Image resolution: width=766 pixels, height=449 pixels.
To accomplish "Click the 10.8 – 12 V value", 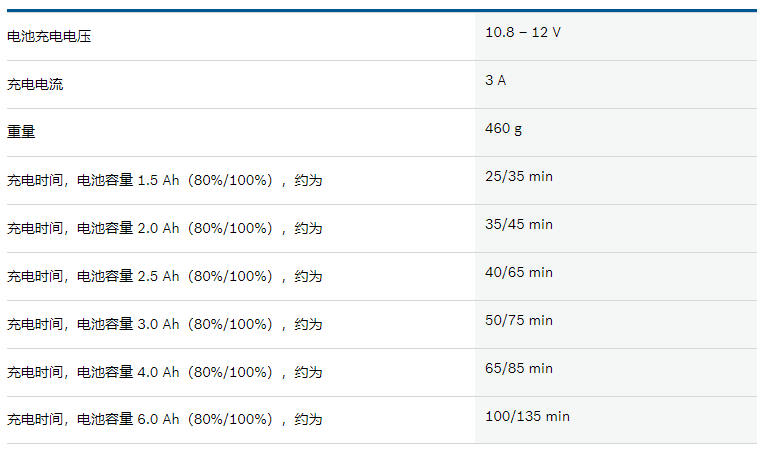I will (x=523, y=33).
